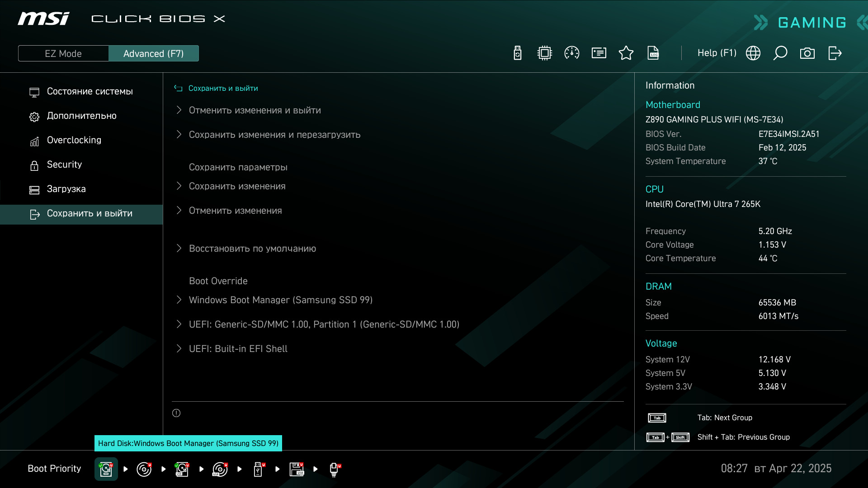Screen dimensions: 868x488
Task: Click the Boot Priority label
Action: click(x=54, y=469)
